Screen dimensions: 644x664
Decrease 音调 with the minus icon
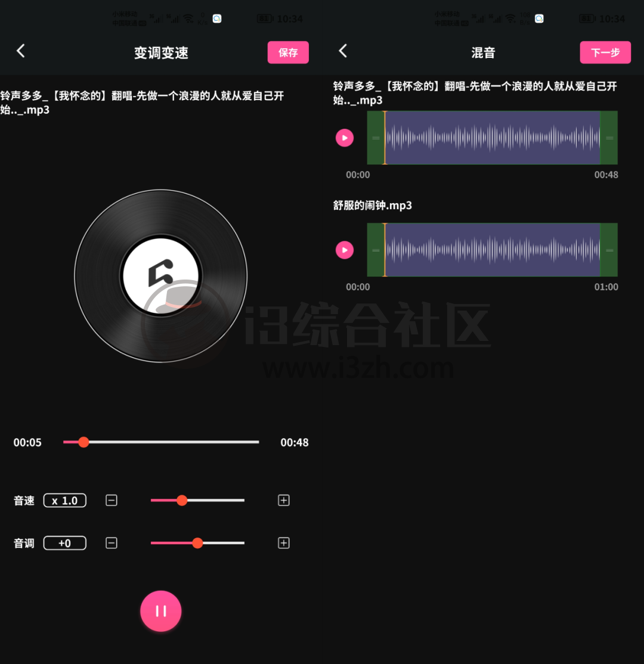[112, 543]
